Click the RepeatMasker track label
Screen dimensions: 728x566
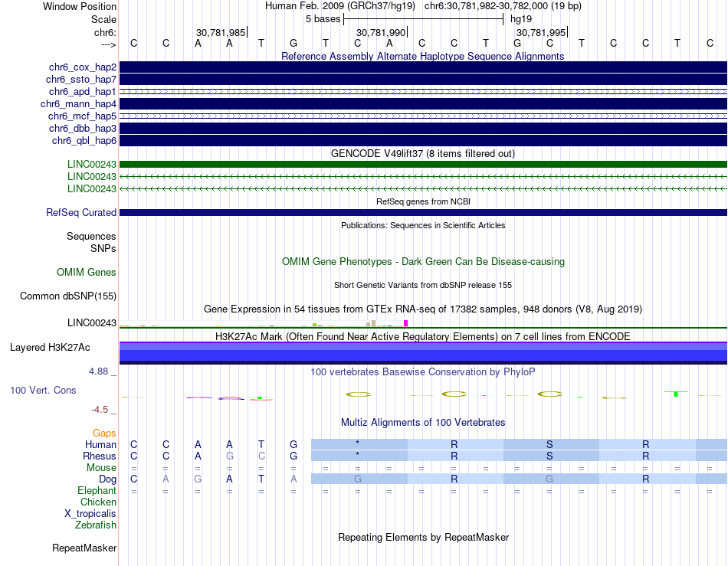[x=84, y=548]
